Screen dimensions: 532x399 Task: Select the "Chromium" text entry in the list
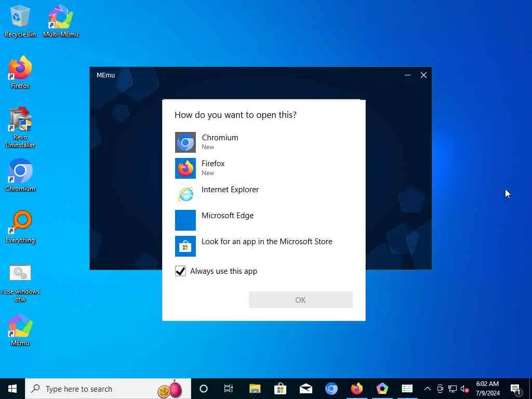click(220, 137)
